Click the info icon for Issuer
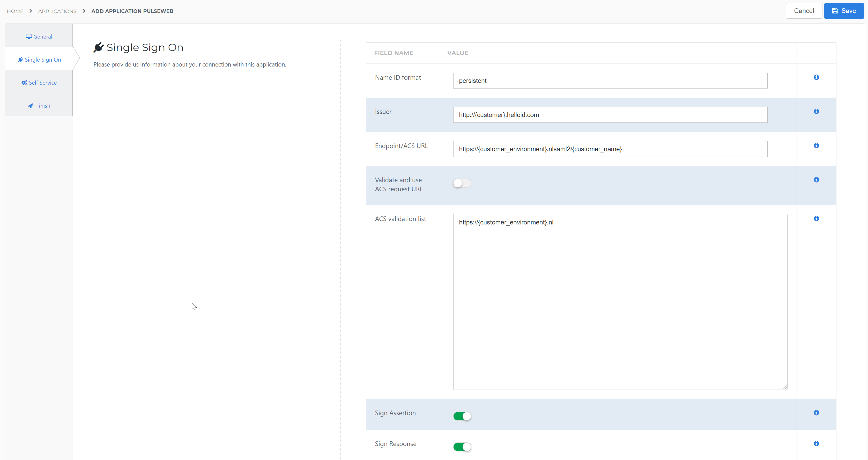The height and width of the screenshot is (460, 868). [x=816, y=111]
